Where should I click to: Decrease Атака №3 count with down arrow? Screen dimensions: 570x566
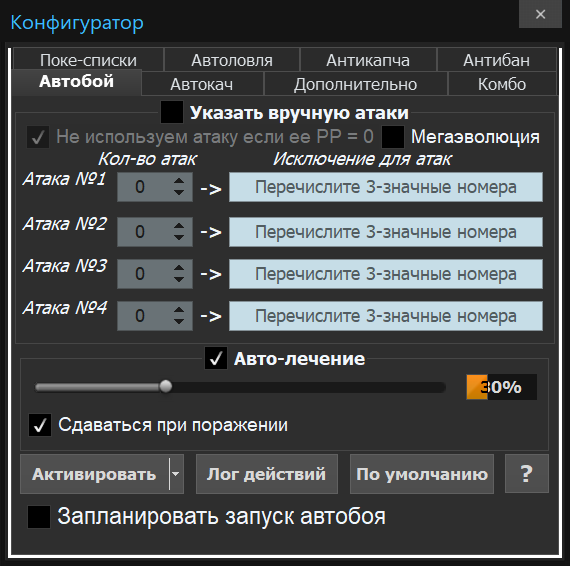(179, 280)
